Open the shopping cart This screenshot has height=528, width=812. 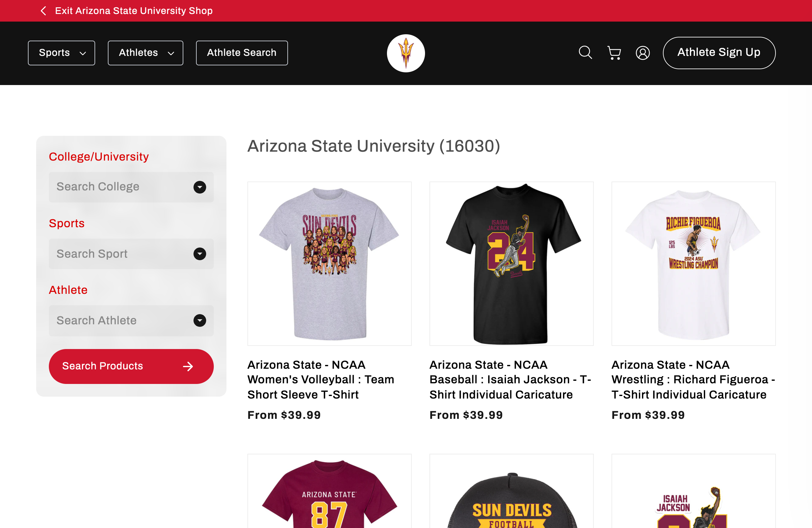[x=614, y=53]
